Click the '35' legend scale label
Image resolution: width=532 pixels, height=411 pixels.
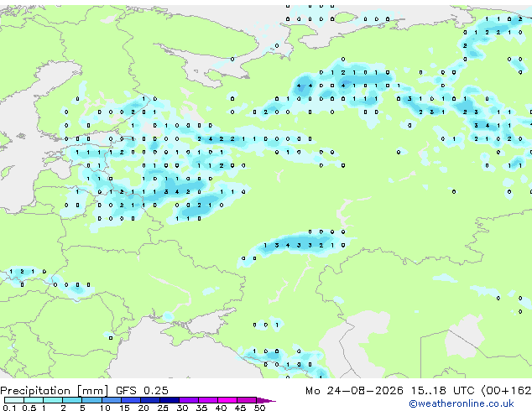pyautogui.click(x=202, y=408)
